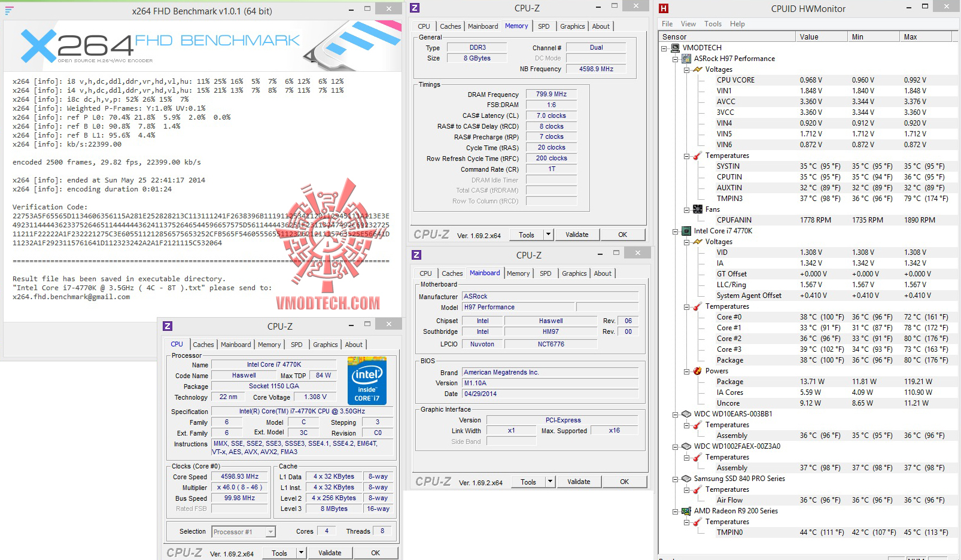961x560 pixels.
Task: Click the Temperatures icon under WDC WD10EARS-003BB1
Action: pyautogui.click(x=697, y=425)
